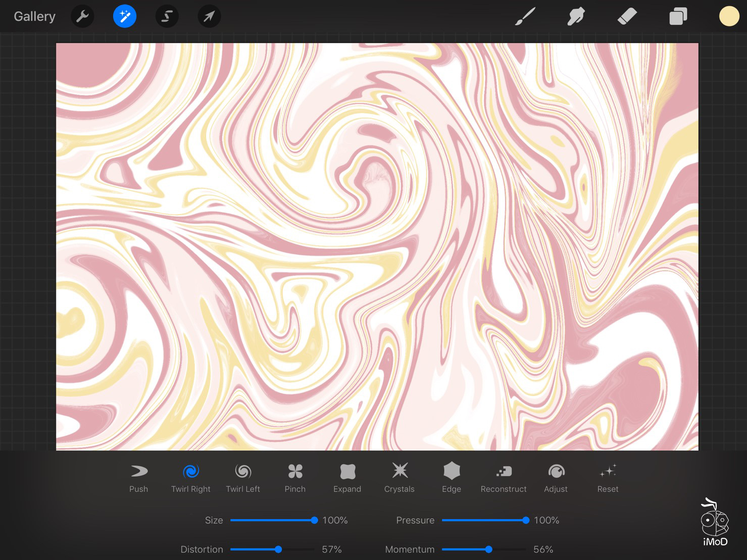Open the Adjustments magic wand menu
The height and width of the screenshot is (560, 747).
pyautogui.click(x=125, y=17)
